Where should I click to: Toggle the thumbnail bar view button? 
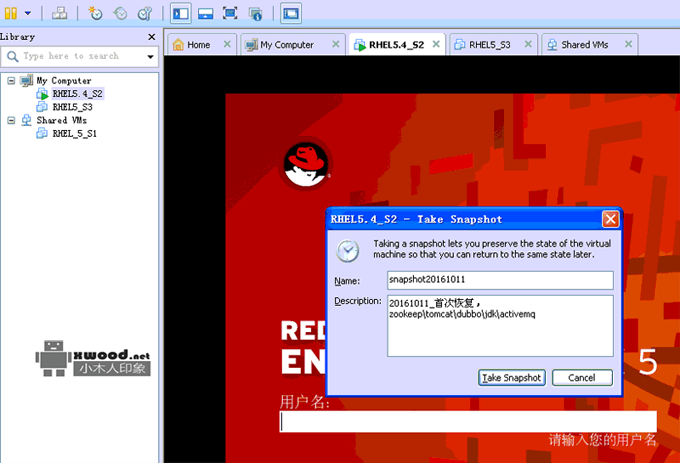[x=205, y=13]
